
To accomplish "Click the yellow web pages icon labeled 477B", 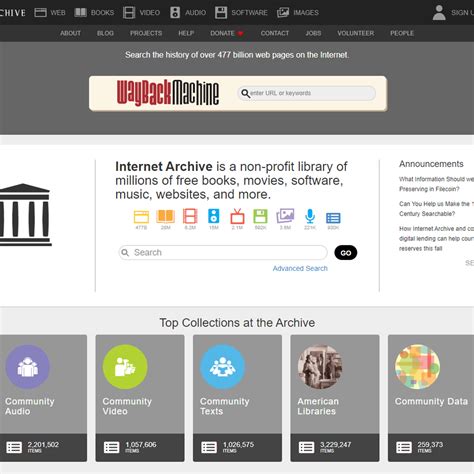I will point(141,217).
